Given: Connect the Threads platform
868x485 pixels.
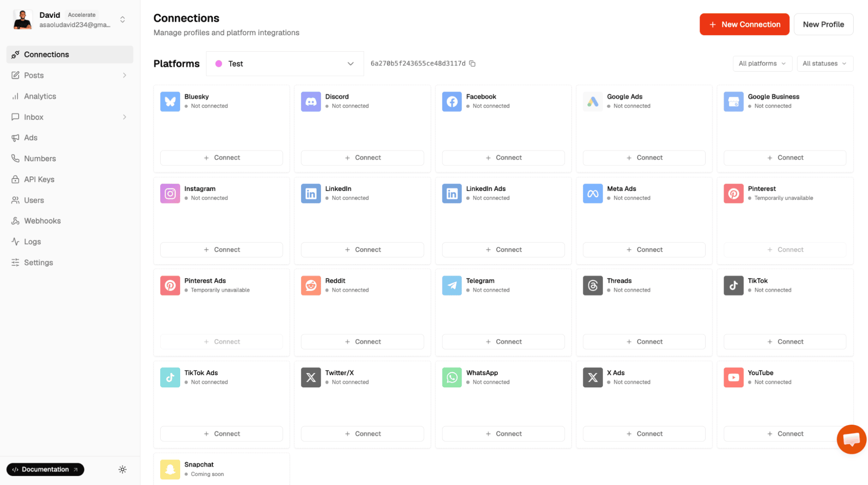Looking at the screenshot, I should coord(644,341).
